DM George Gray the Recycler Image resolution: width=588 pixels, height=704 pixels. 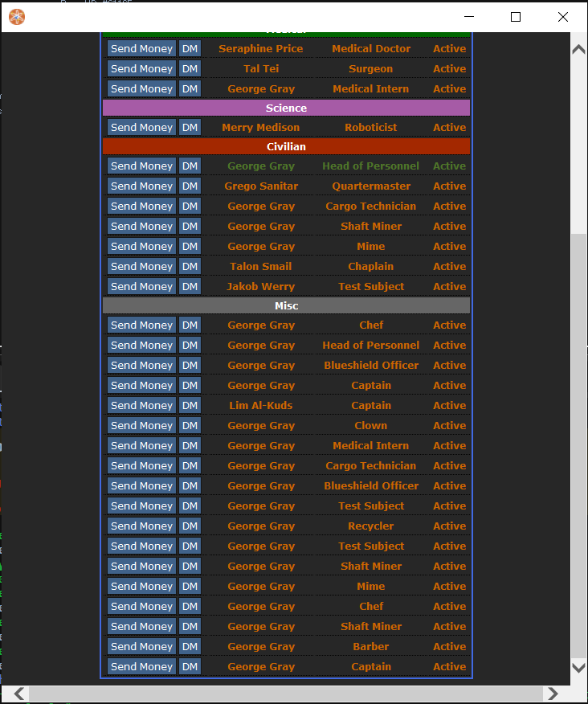point(190,526)
